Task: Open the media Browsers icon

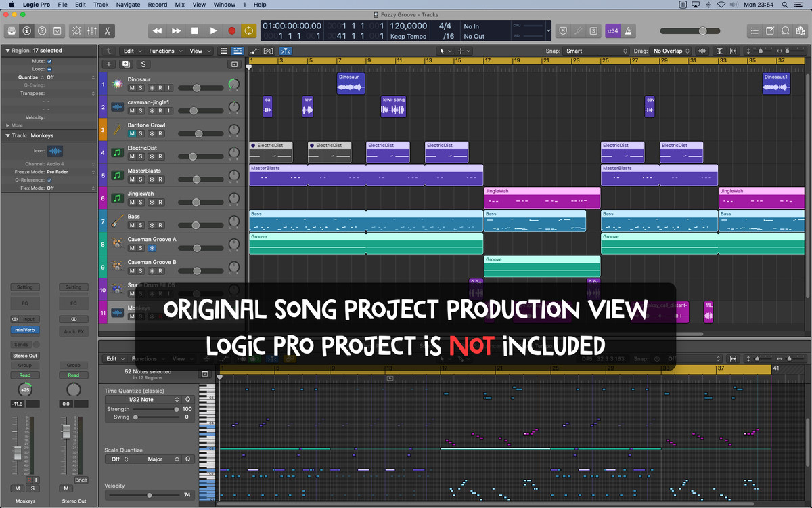Action: pyautogui.click(x=800, y=30)
